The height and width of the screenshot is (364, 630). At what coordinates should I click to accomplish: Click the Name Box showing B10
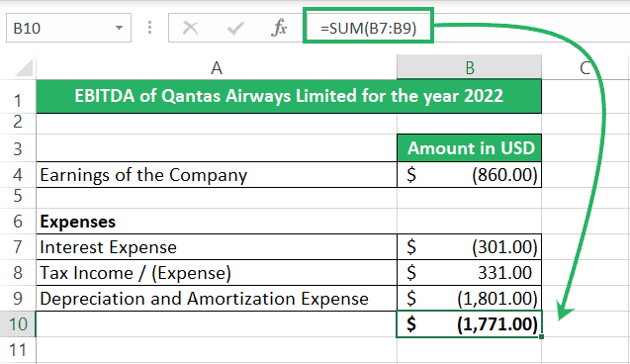pyautogui.click(x=68, y=28)
